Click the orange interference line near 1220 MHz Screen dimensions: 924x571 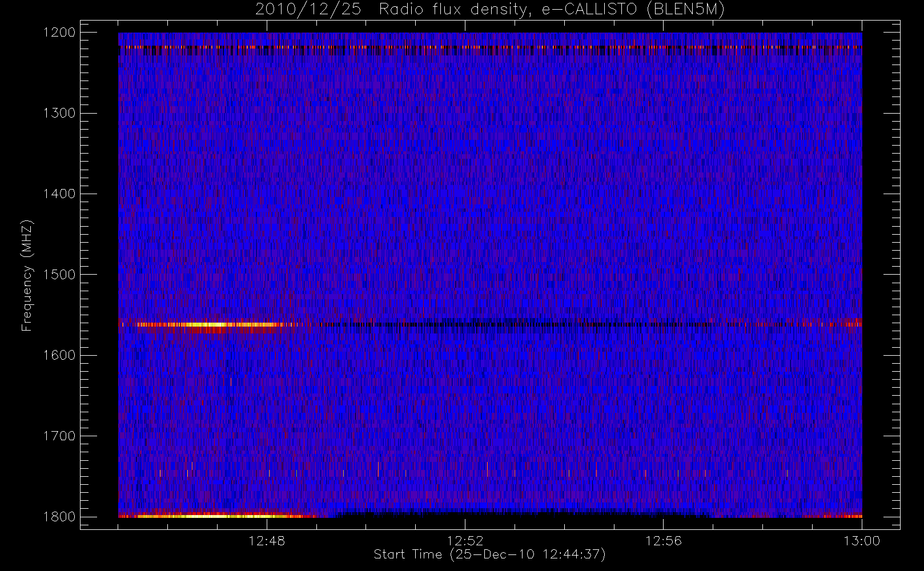click(x=490, y=47)
